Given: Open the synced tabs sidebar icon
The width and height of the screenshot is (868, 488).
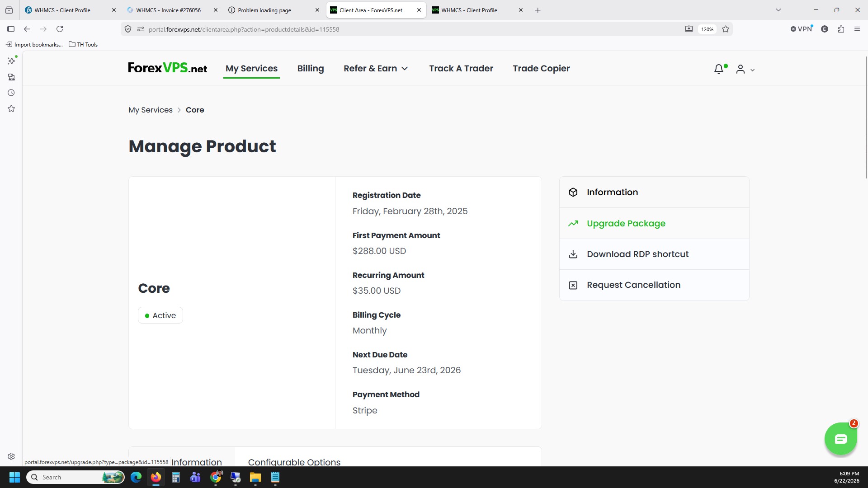Looking at the screenshot, I should (11, 77).
